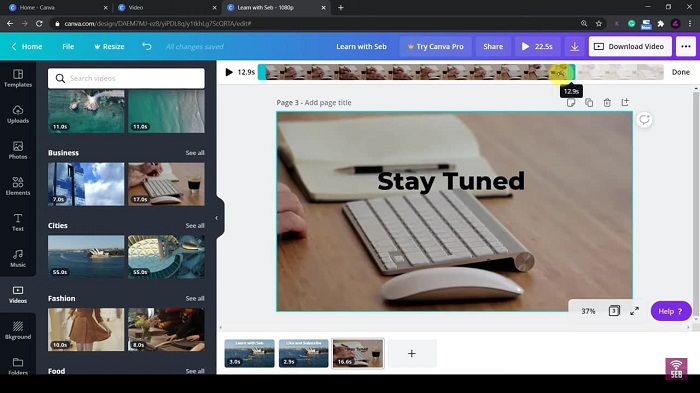Open the File menu
Screen dimensions: 700x393
[x=68, y=46]
